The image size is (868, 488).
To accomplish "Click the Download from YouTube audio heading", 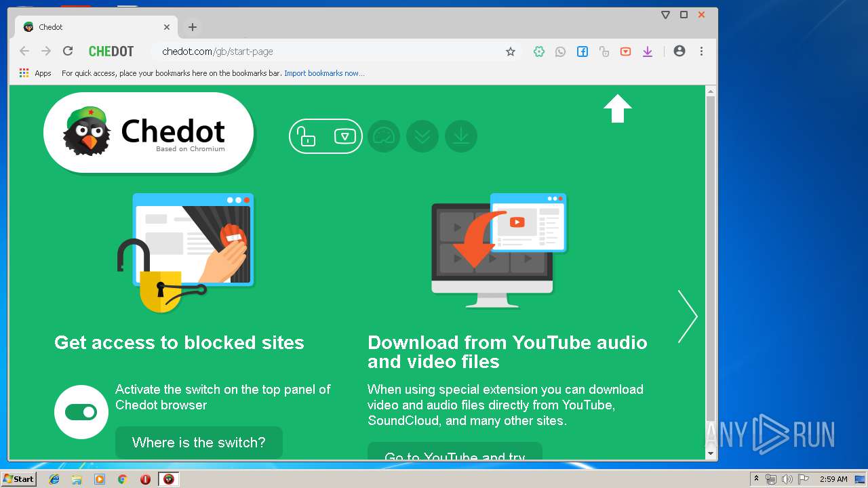I will pyautogui.click(x=507, y=352).
